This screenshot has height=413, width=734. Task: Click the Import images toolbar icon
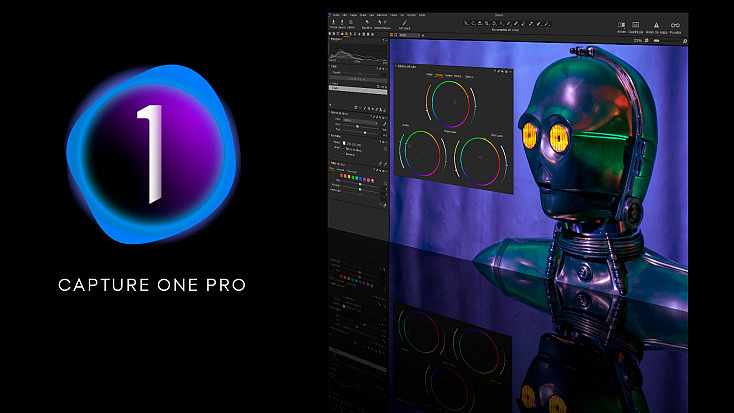click(x=334, y=24)
